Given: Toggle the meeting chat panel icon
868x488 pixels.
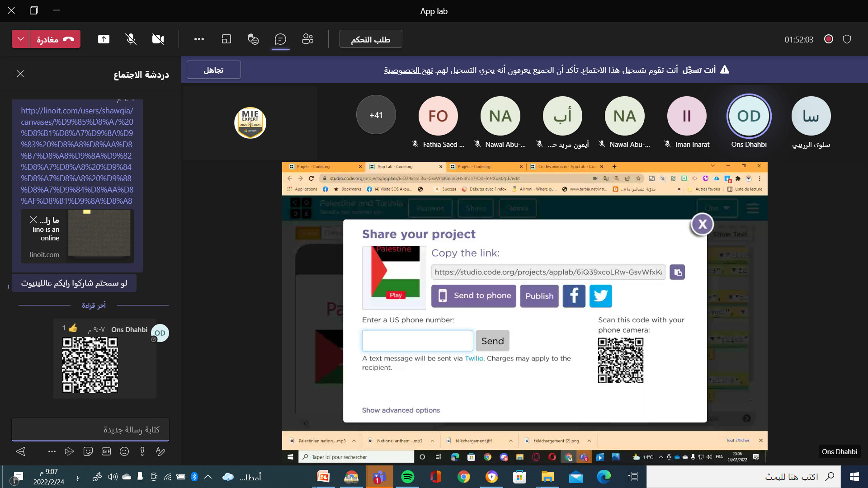Looking at the screenshot, I should 280,39.
